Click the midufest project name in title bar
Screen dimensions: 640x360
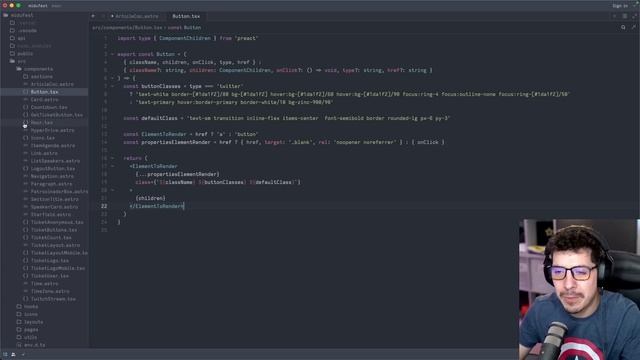[38, 6]
